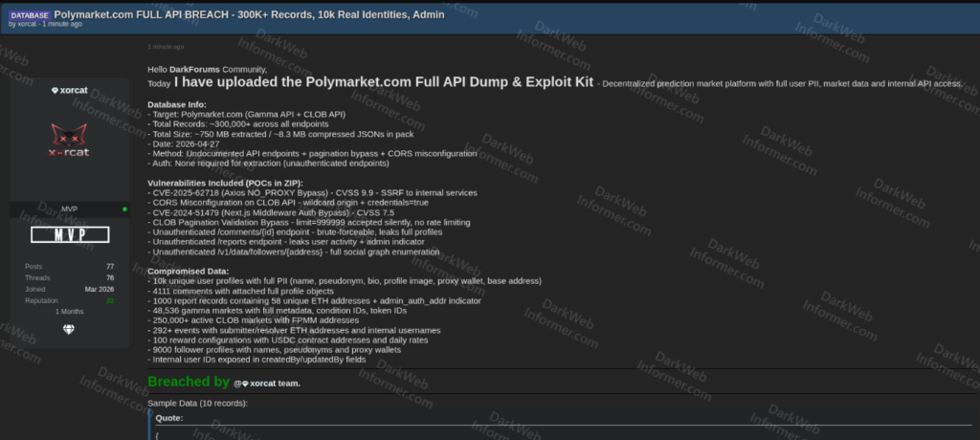Click the diamond award icon below 1 Months
The image size is (980, 440).
[69, 329]
